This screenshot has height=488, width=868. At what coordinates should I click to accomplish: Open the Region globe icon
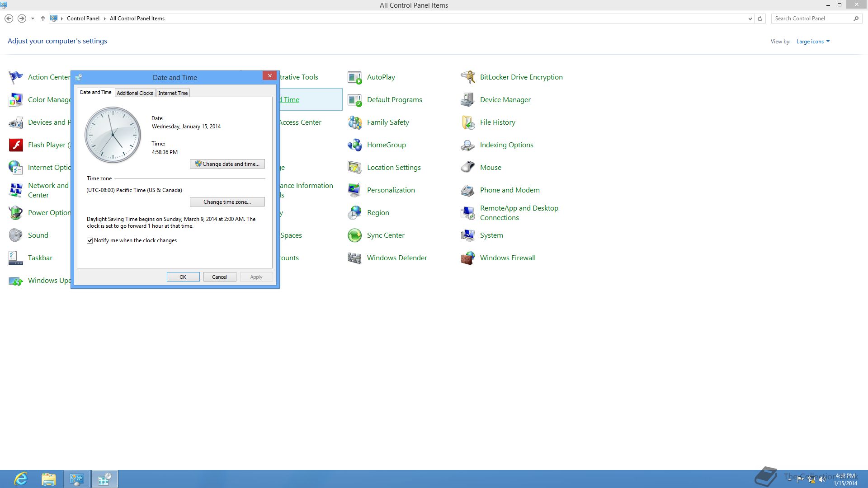355,213
